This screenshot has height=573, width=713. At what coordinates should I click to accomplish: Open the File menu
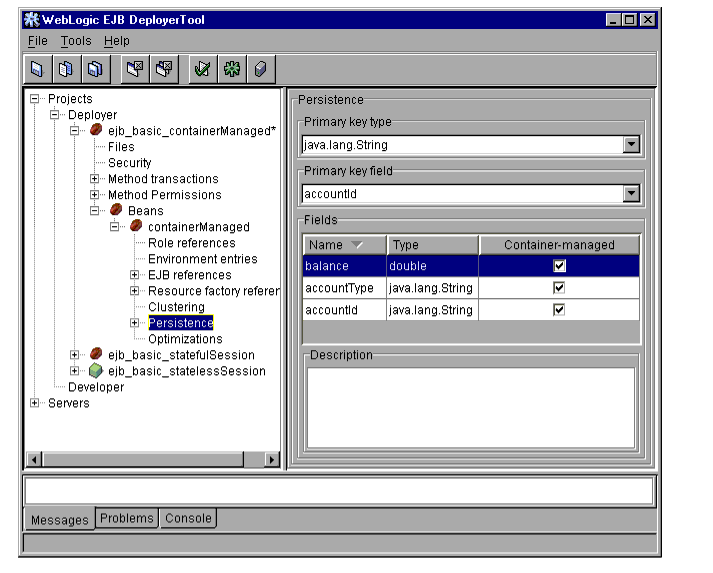point(37,41)
